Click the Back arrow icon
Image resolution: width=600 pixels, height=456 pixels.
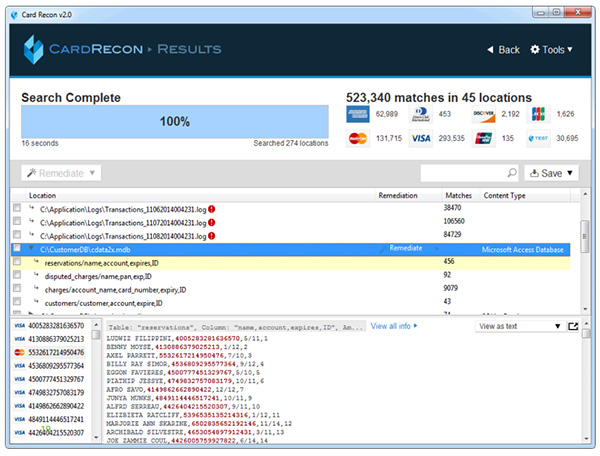pos(490,50)
